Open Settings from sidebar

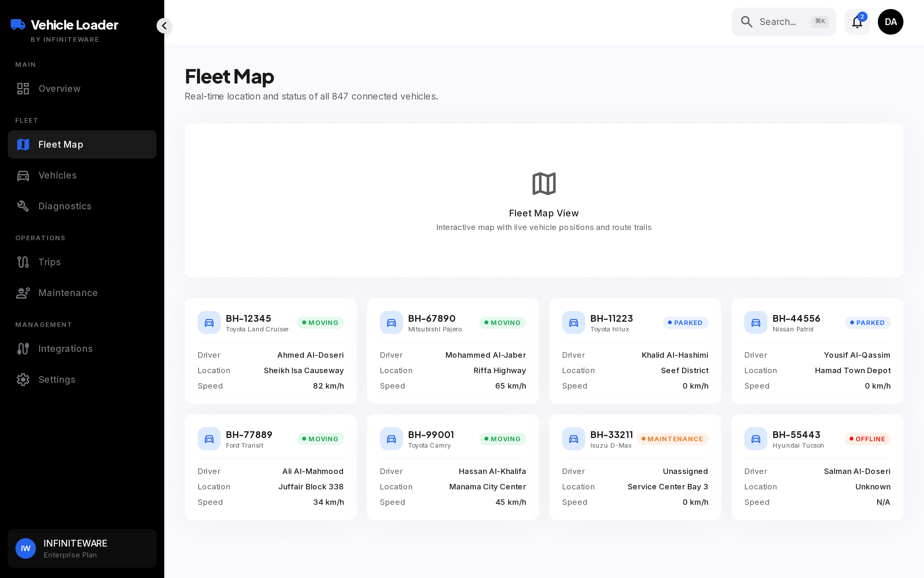(x=82, y=380)
